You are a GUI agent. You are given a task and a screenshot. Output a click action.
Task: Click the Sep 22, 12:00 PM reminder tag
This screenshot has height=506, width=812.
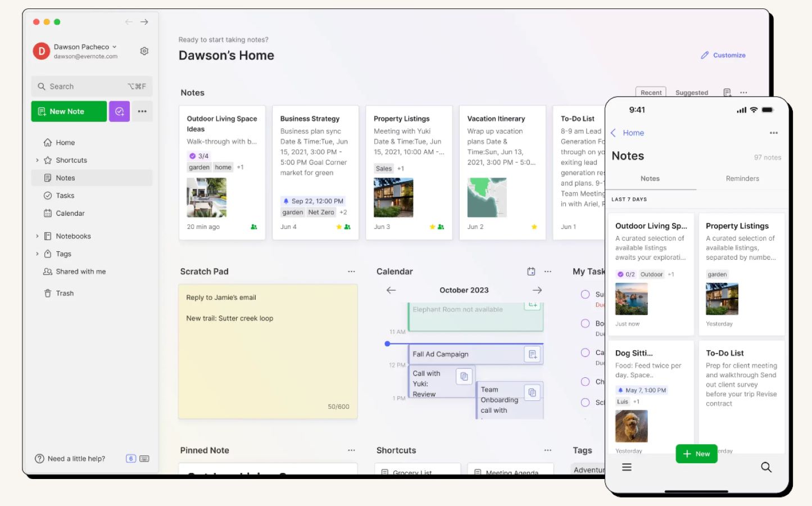313,201
